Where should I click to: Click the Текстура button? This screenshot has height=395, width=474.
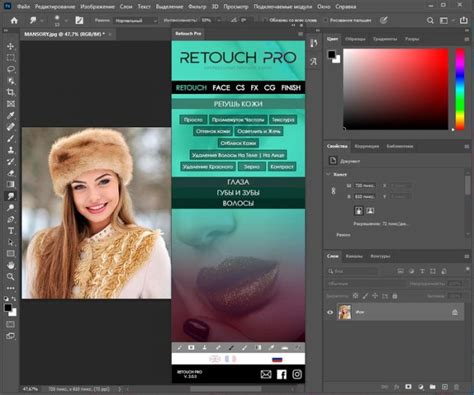pos(283,120)
